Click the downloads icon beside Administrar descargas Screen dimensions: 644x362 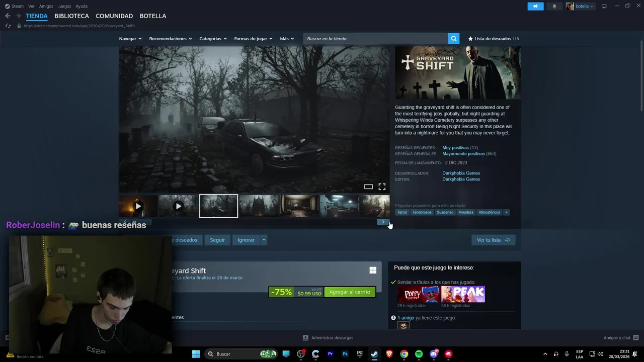point(305,338)
